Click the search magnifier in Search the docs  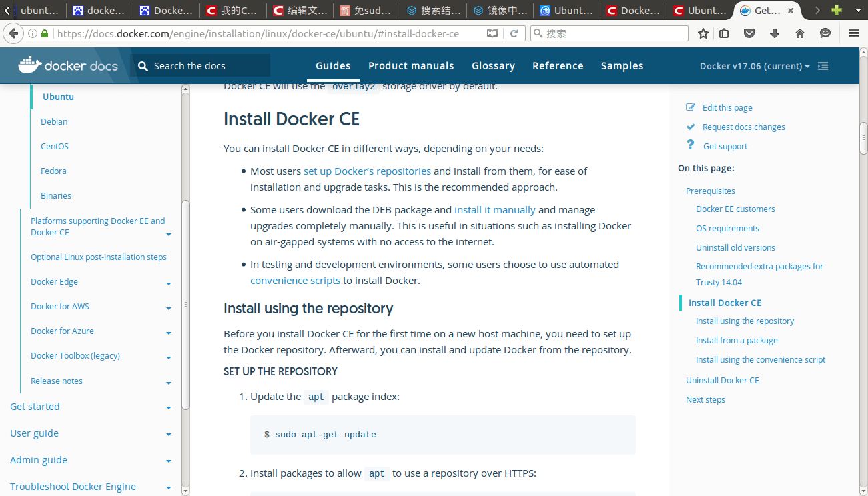(x=142, y=66)
